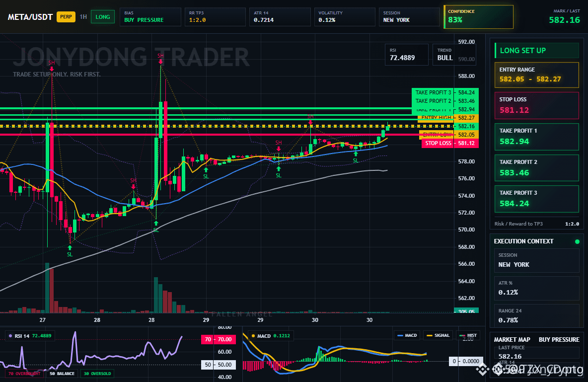The image size is (588, 382).
Task: Click the MARKET MAP heading
Action: [512, 340]
